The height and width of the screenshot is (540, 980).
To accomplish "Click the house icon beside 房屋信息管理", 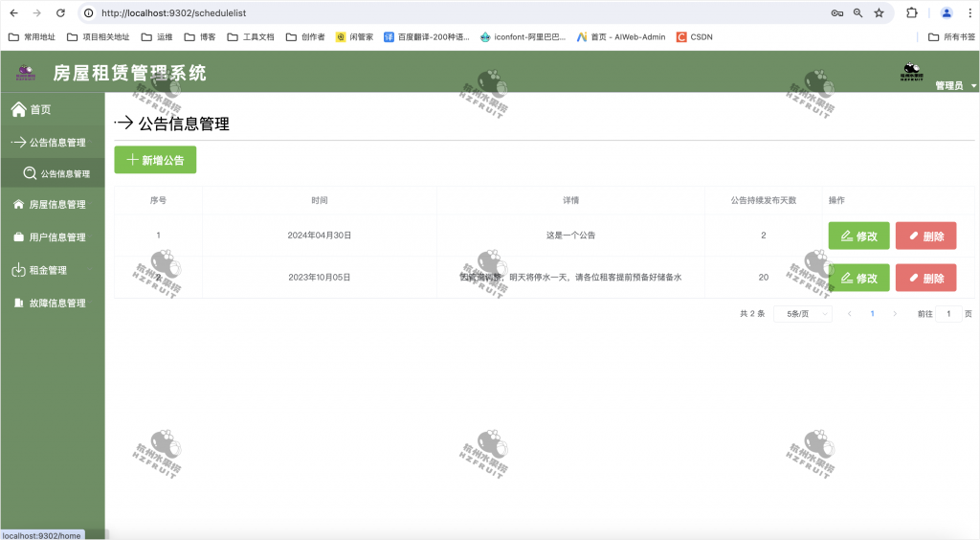I will point(19,204).
